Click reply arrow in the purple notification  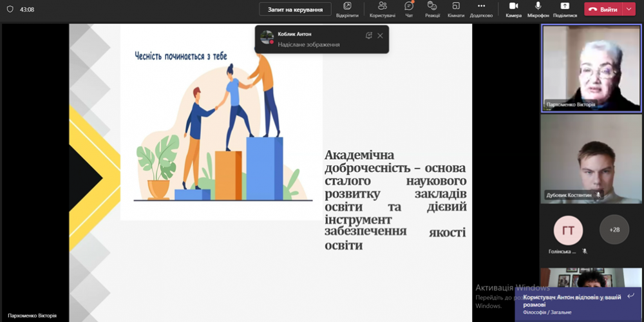tap(630, 296)
